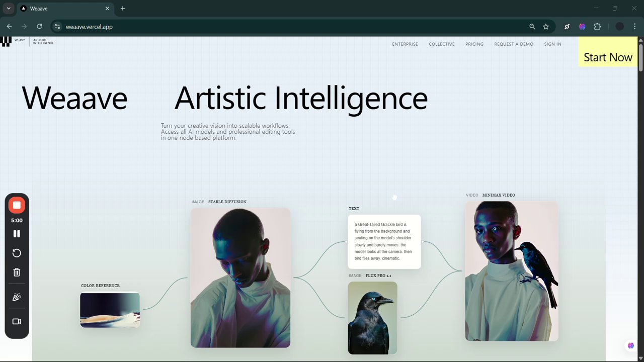Viewport: 644px width, 362px height.
Task: Open the Chrome three-dot menu
Action: tap(635, 27)
